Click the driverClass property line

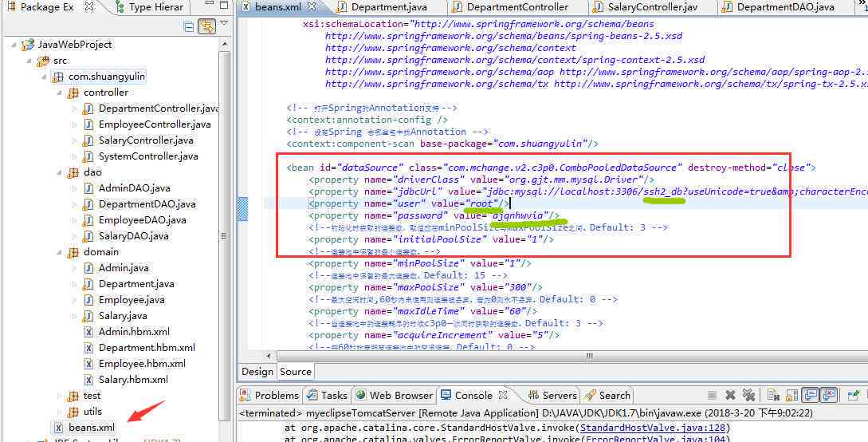point(481,180)
